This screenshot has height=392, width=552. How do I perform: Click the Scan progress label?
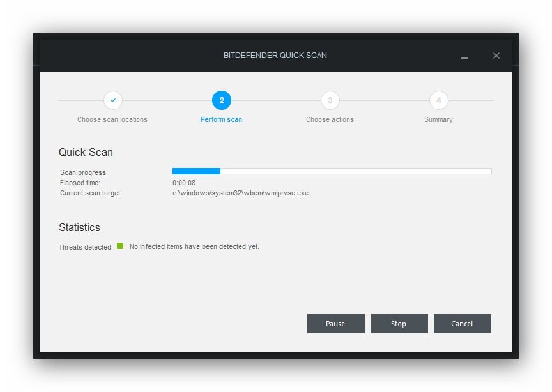(84, 172)
